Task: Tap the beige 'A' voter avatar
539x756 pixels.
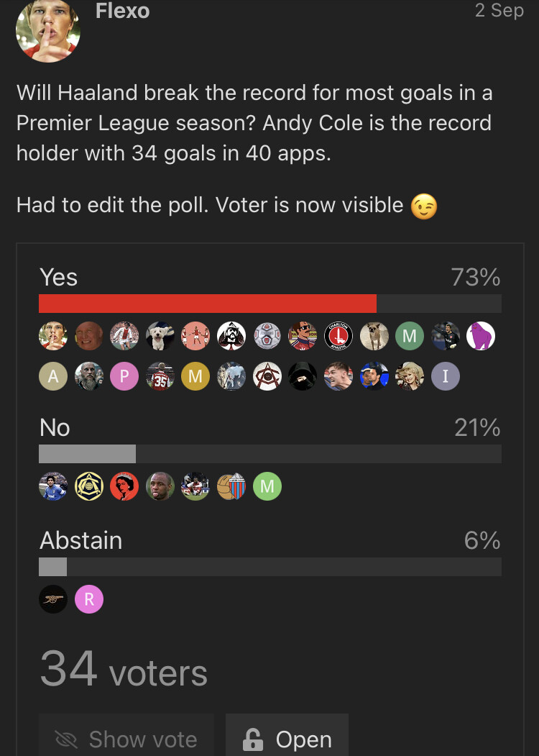Action: [53, 375]
